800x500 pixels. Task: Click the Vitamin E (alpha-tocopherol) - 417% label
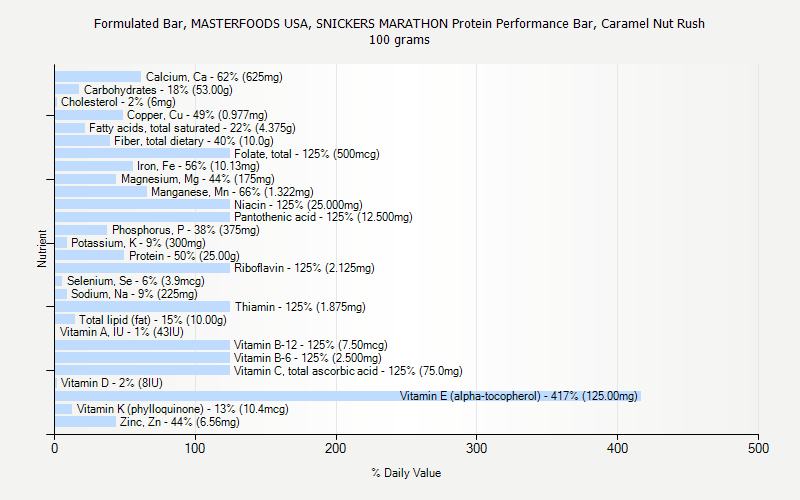point(518,396)
